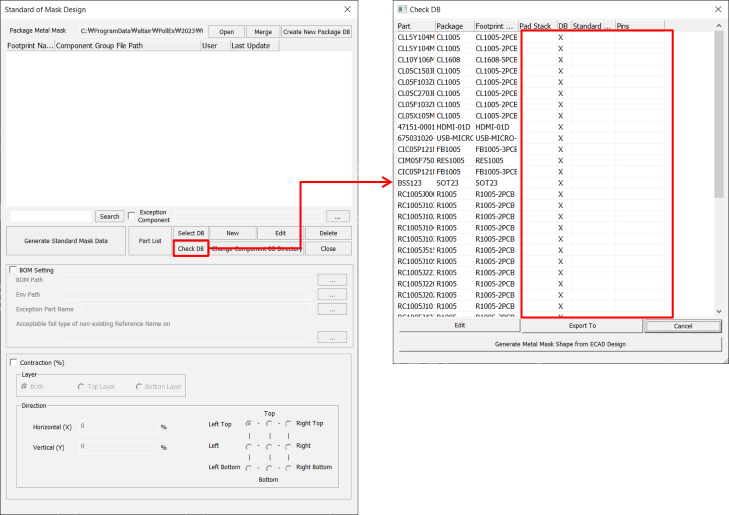Click the BOM Path browse button
Viewport: 729px width, 515px height.
click(331, 280)
